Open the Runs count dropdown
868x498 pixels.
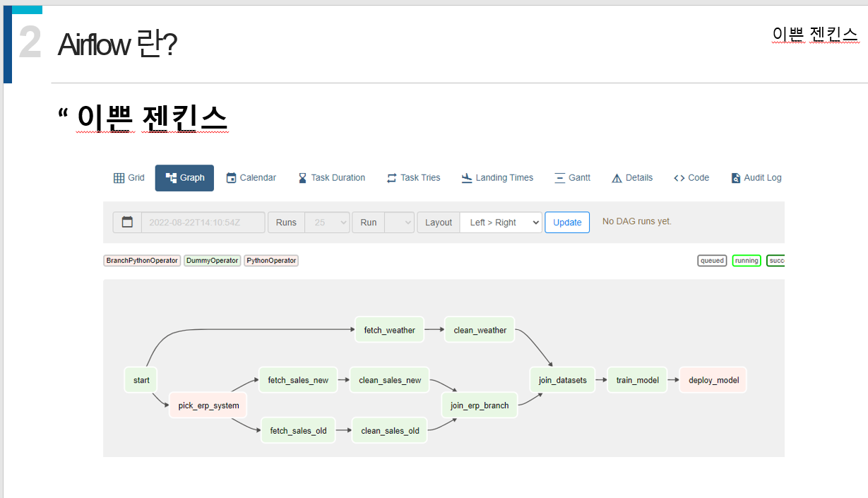(x=327, y=223)
